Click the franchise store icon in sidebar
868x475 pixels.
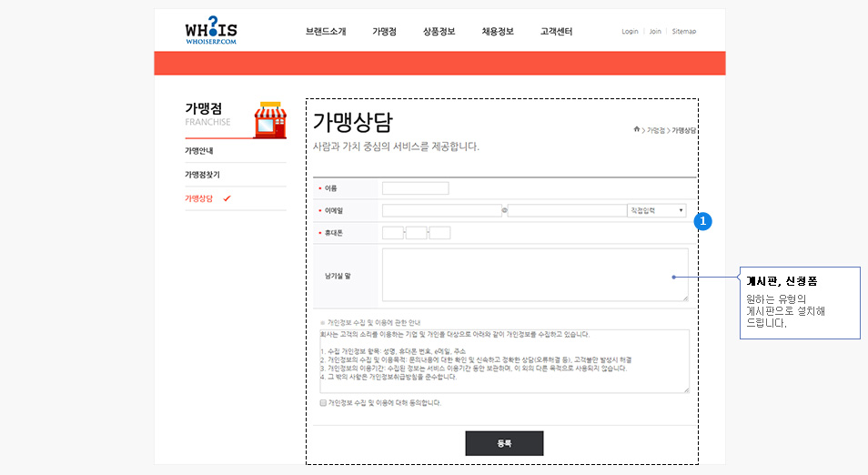(x=267, y=119)
